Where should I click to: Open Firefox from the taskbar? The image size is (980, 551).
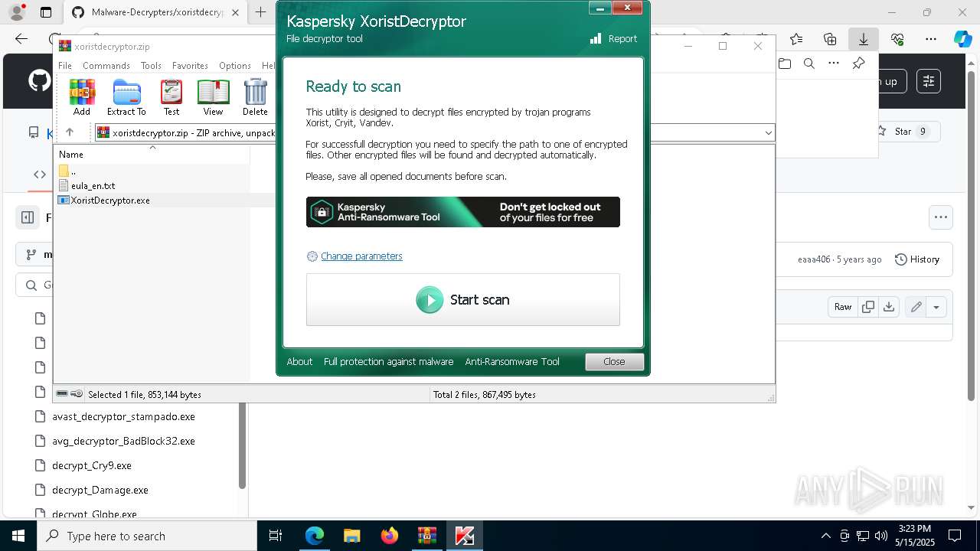pos(390,536)
